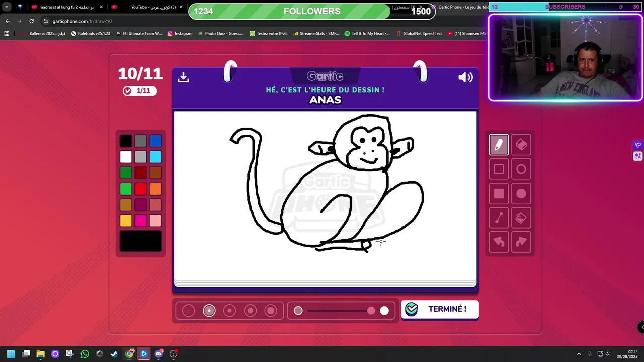644x362 pixels.
Task: Pick the bright red color swatch
Action: click(141, 189)
